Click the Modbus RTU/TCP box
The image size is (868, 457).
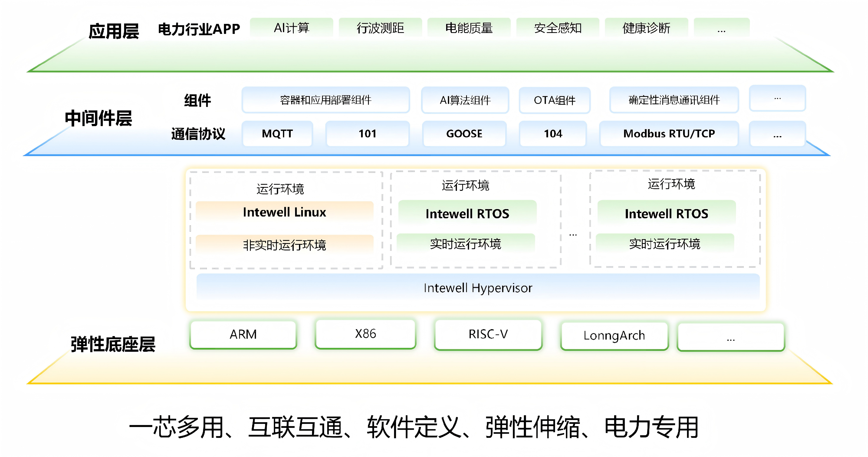tap(669, 134)
